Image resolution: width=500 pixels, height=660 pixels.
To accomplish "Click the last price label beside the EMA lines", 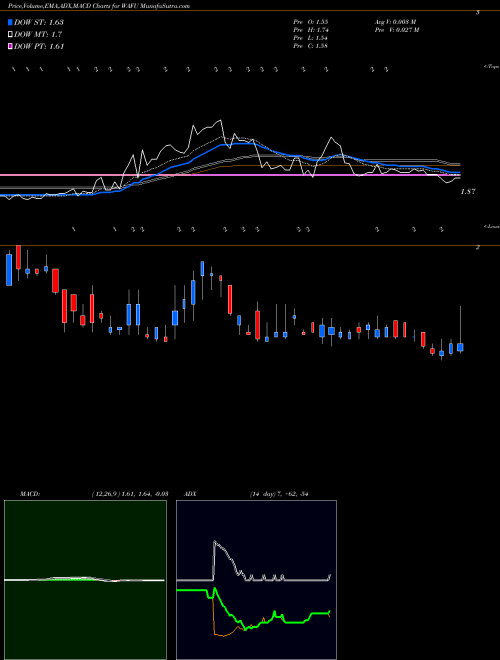I will [468, 192].
